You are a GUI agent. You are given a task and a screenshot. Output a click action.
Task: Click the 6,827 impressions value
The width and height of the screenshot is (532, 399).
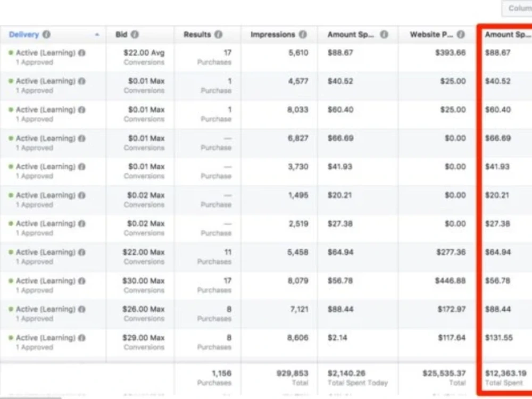click(x=297, y=138)
